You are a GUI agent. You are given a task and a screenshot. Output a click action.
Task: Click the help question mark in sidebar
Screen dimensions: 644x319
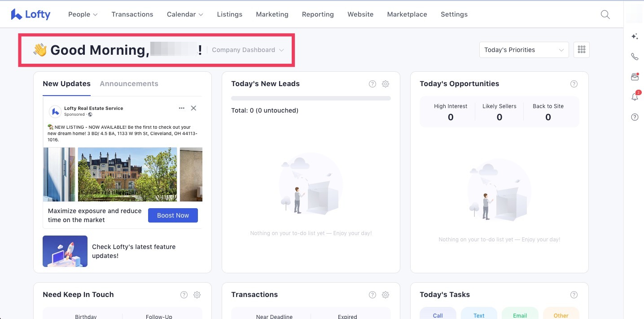pos(635,117)
